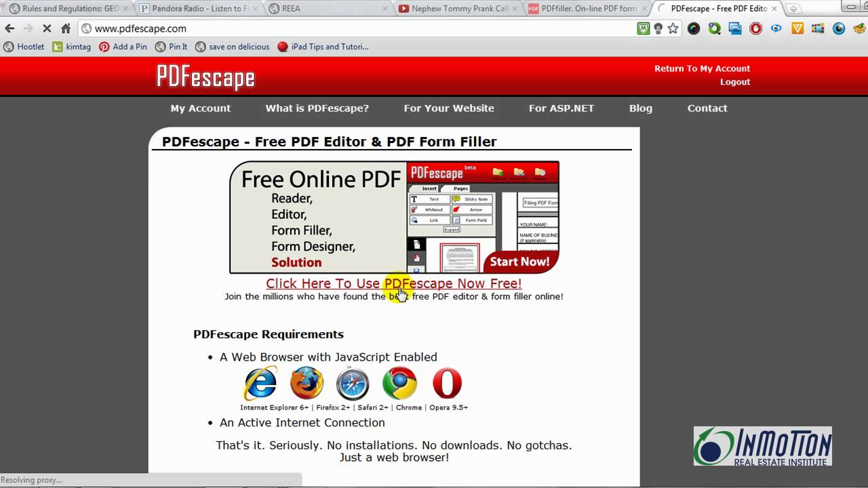
Task: Close the Rules and Regulations tab
Action: (125, 9)
